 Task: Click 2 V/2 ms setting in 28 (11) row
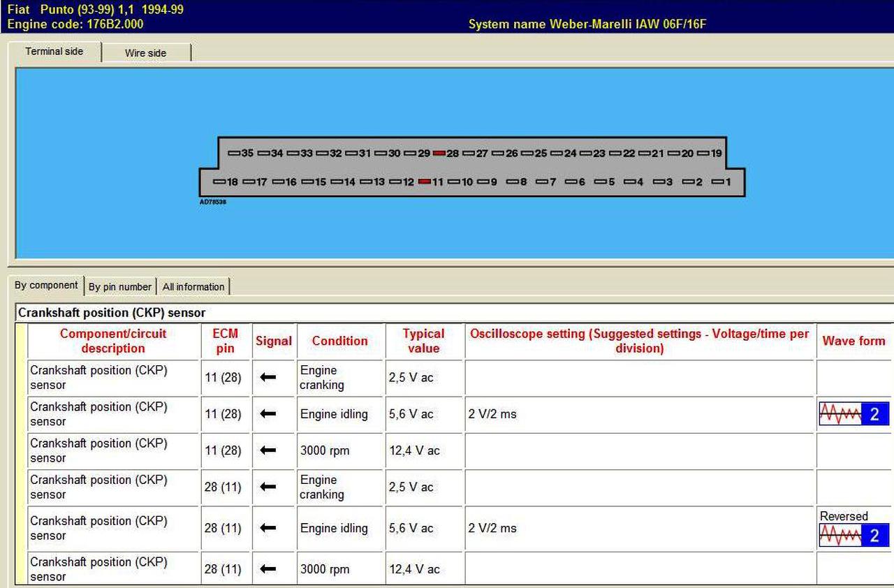[492, 528]
